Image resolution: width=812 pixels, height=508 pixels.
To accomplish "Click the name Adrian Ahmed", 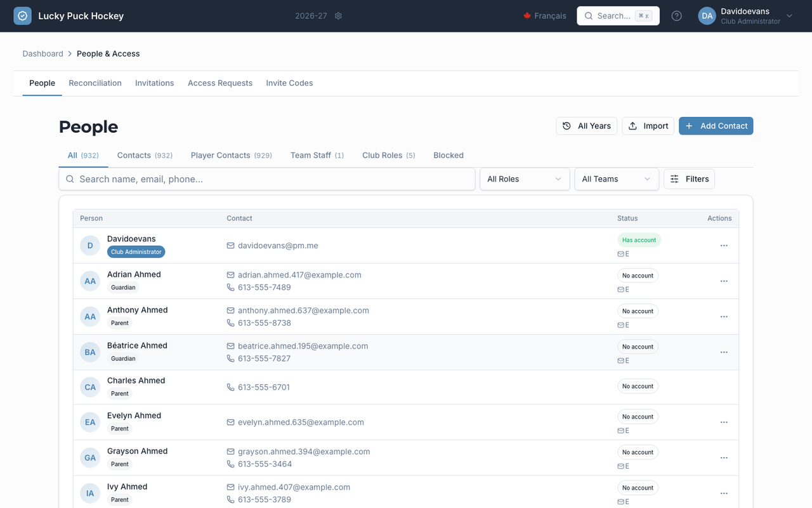I will point(134,274).
